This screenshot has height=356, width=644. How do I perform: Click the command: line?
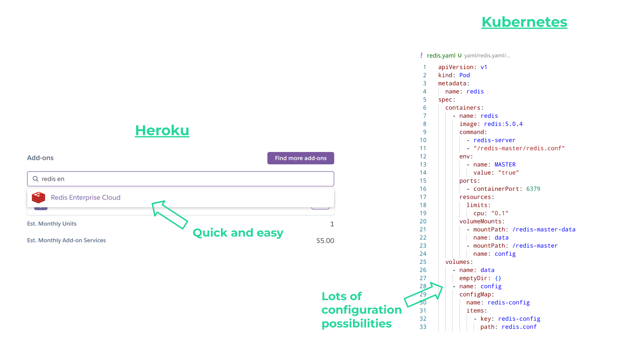pos(473,132)
